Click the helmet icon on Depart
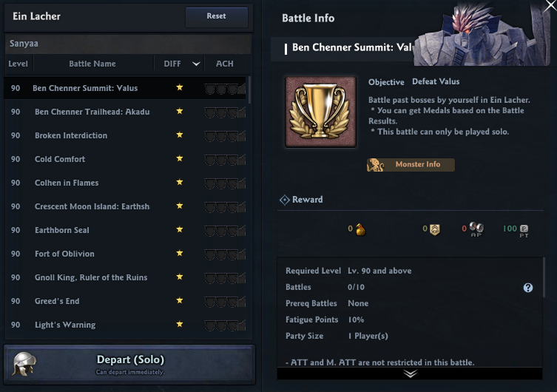557x392 pixels. (24, 363)
